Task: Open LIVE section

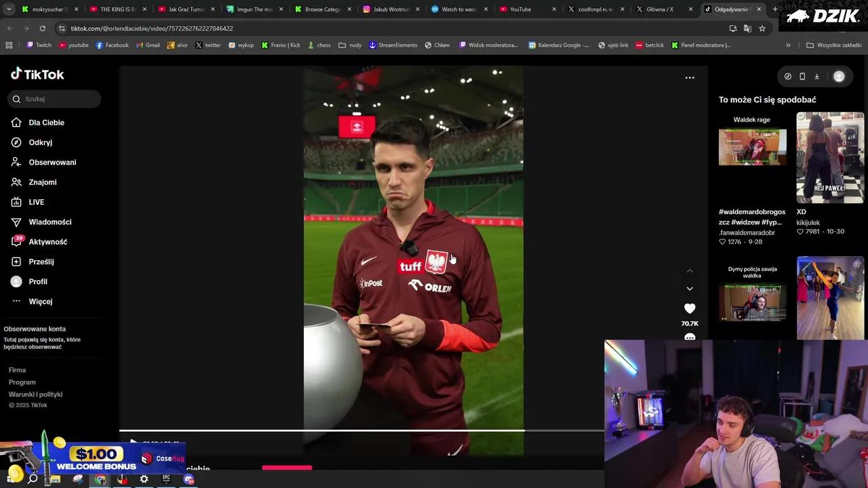Action: (x=36, y=202)
